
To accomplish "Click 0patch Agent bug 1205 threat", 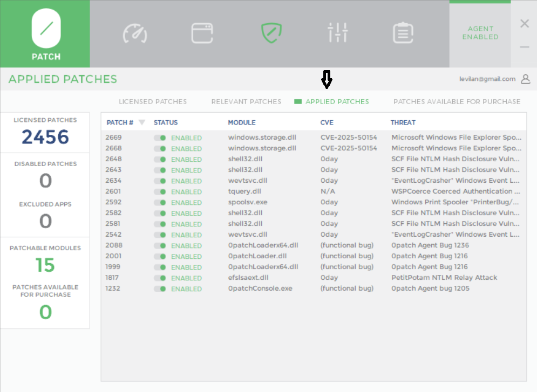I will [x=431, y=288].
